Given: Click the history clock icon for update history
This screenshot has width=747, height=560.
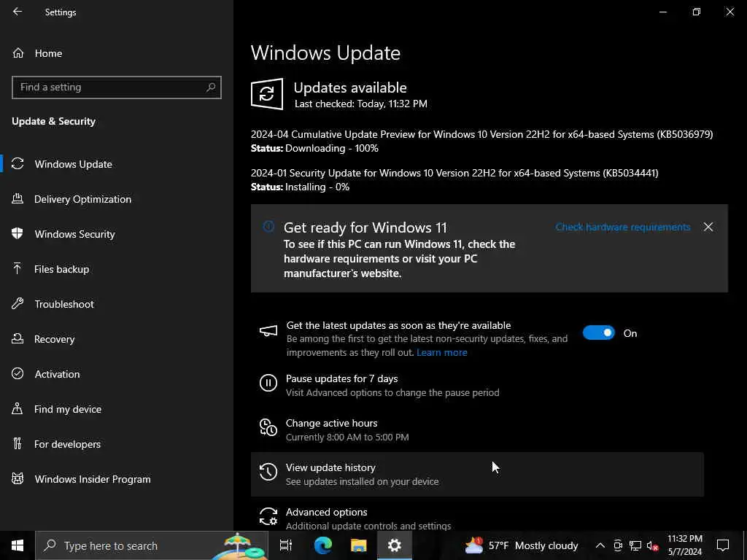Looking at the screenshot, I should pyautogui.click(x=268, y=472).
